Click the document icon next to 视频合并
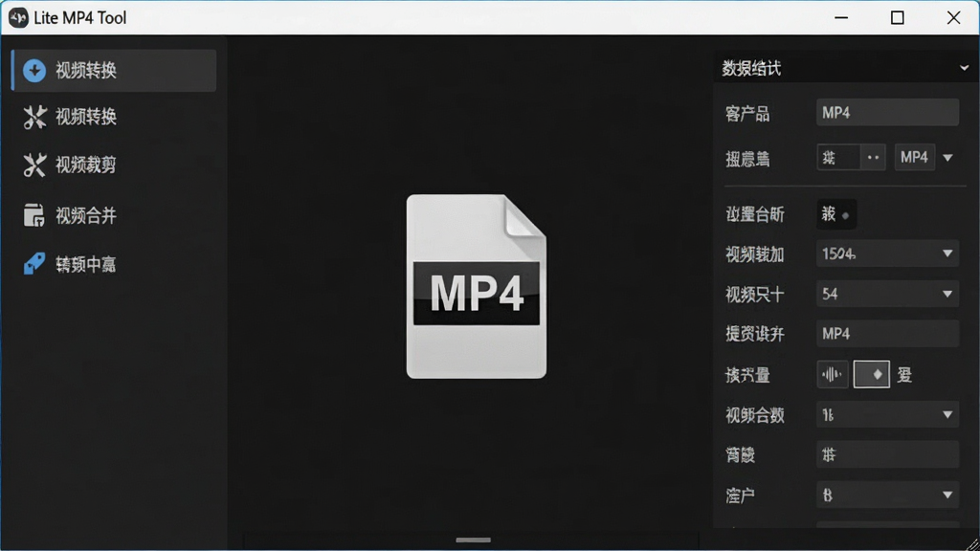This screenshot has width=980, height=551. tap(33, 215)
